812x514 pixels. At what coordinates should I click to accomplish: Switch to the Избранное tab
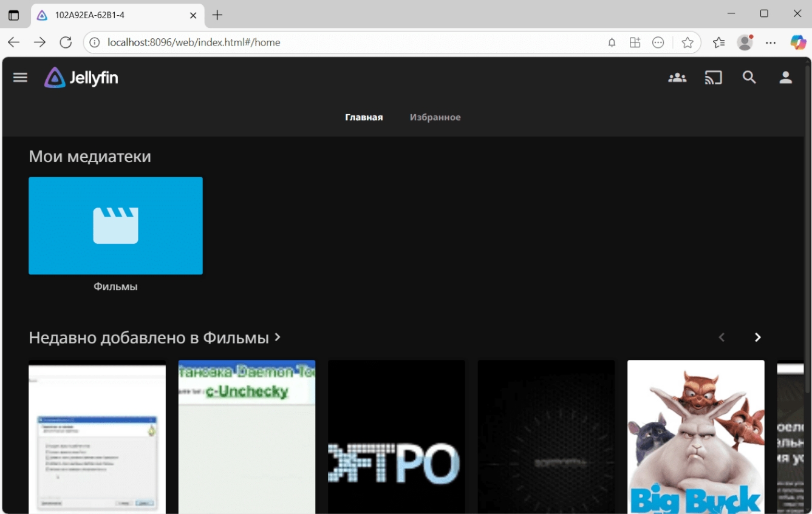[x=435, y=117]
